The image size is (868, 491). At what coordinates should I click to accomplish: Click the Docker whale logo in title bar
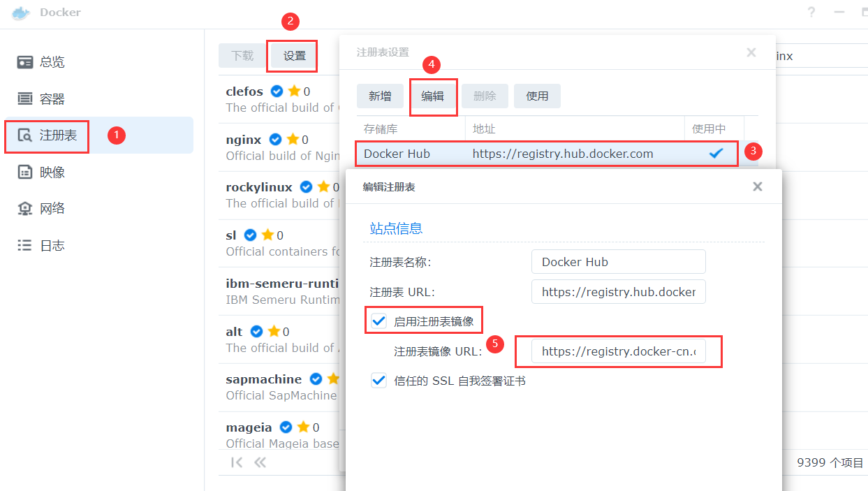21,13
